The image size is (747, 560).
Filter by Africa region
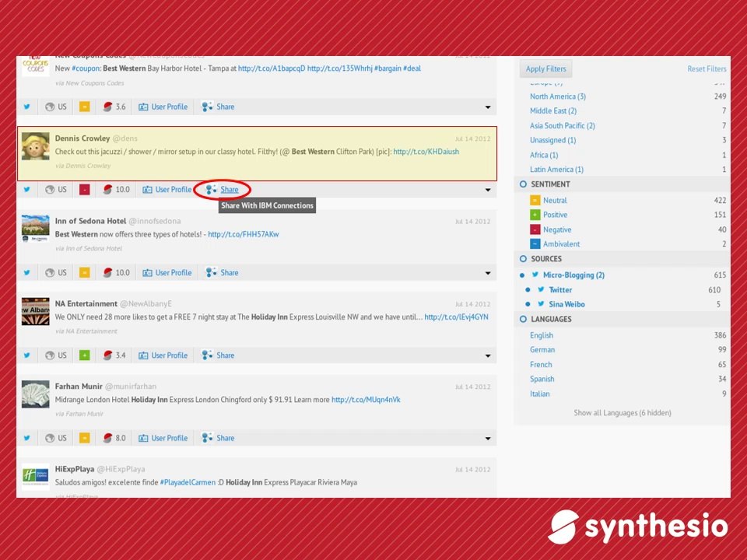point(544,155)
